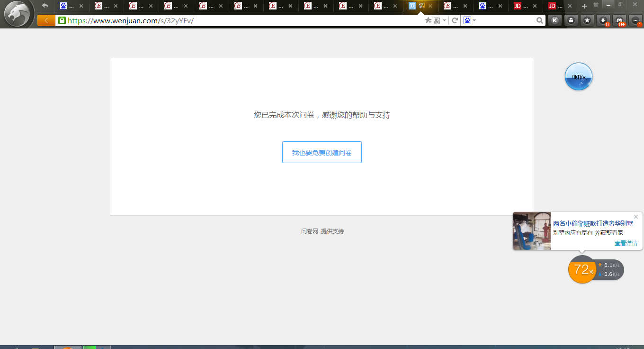Open the 两名小偷靠赃款打造奢华别墅 headline
This screenshot has width=644, height=349.
[x=593, y=223]
